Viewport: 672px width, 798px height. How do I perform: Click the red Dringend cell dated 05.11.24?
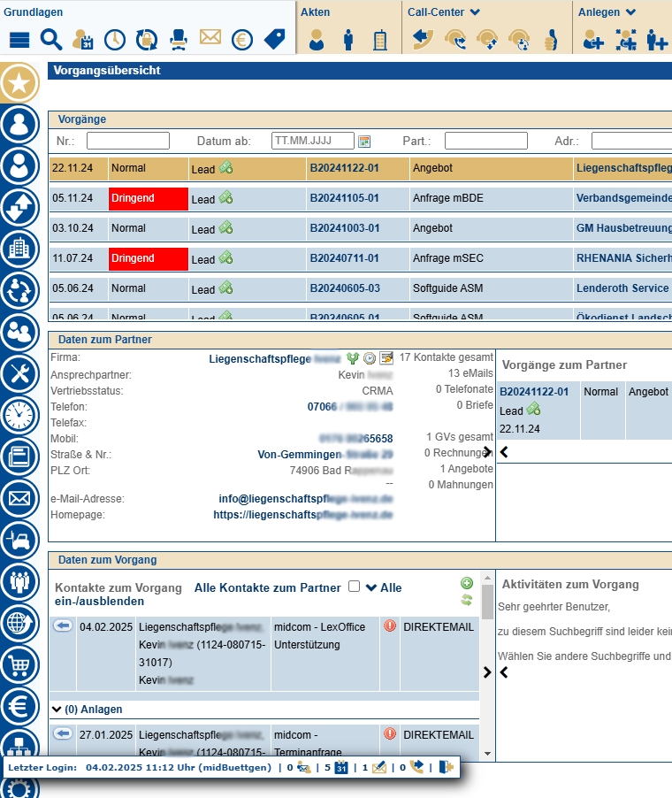point(148,198)
